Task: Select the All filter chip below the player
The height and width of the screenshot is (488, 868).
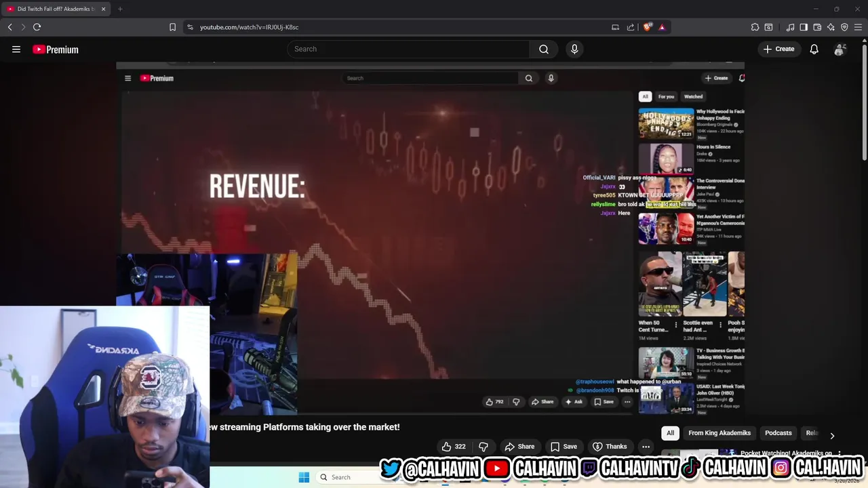Action: 670,433
